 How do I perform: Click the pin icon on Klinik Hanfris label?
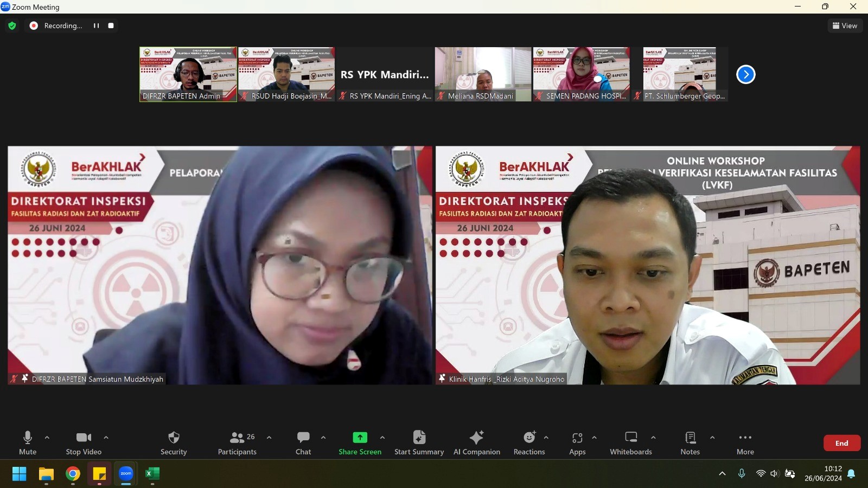[442, 378]
